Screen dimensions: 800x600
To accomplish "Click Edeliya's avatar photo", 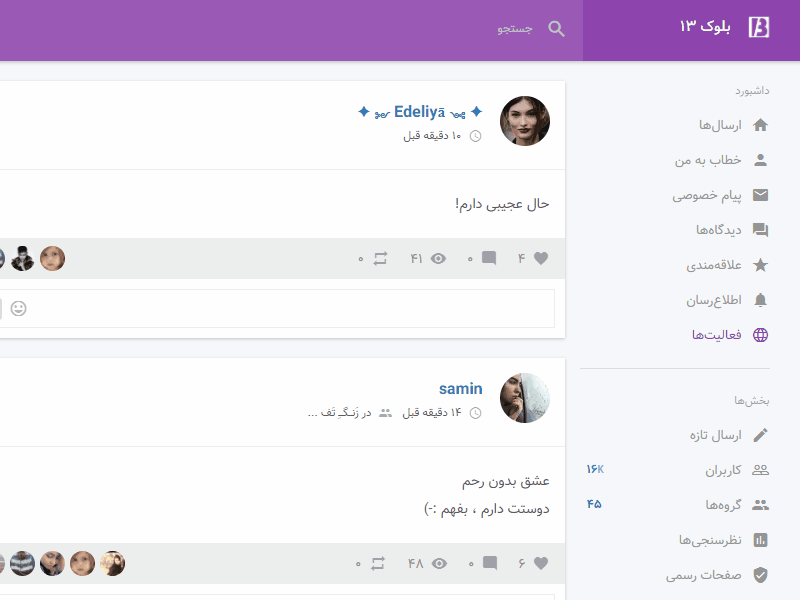I will click(x=525, y=121).
